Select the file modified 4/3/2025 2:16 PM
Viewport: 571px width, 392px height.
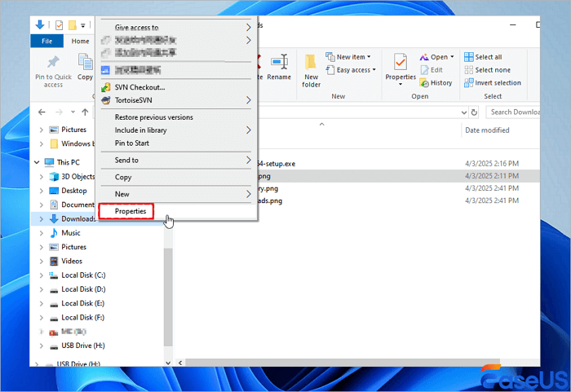click(x=398, y=164)
